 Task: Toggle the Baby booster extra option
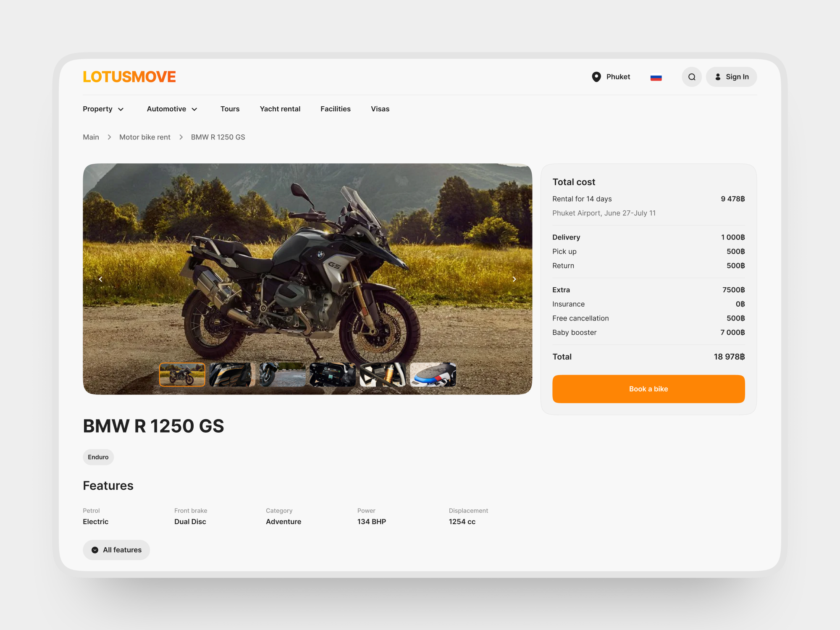click(x=574, y=332)
